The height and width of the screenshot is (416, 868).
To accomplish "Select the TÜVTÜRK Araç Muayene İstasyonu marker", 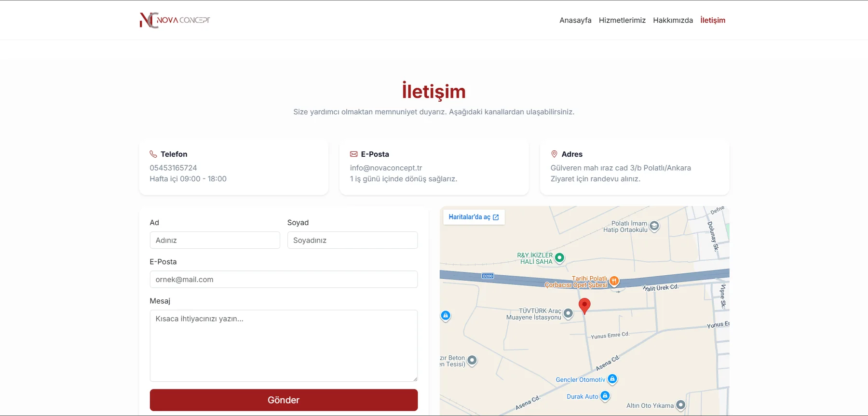I will (569, 314).
